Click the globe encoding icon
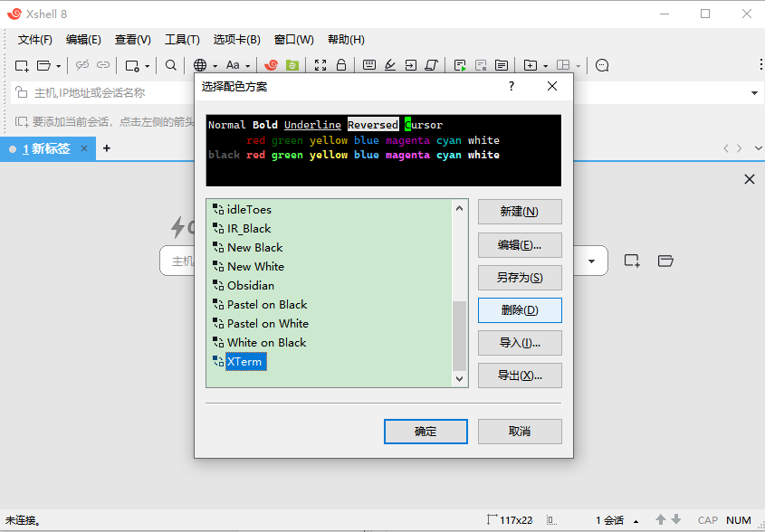The image size is (765, 532). (199, 65)
